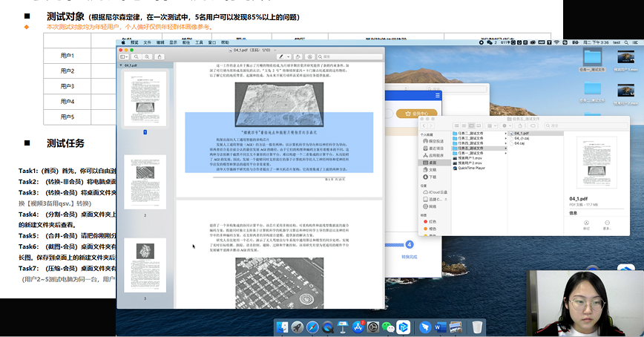This screenshot has height=337, width=644.
Task: Collapse the 04_1.pdf disclosure triangle in sidebar
Action: click(x=122, y=65)
